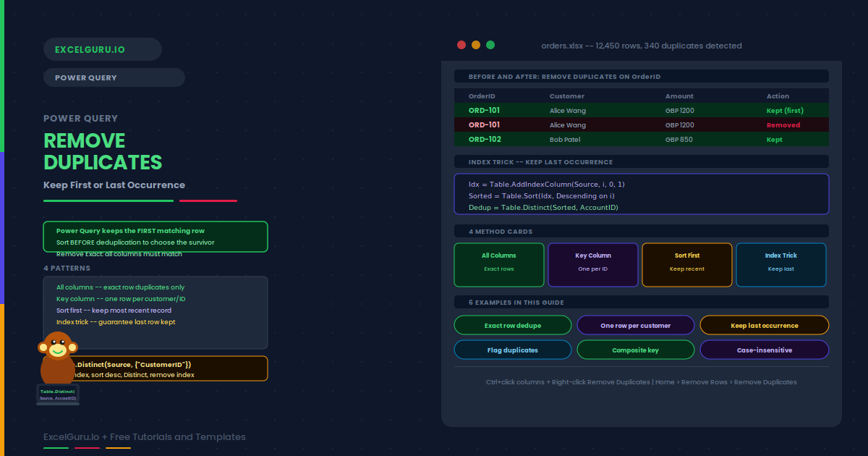Click the Customer column header
Viewport: 868px width, 456px height.
pos(567,96)
